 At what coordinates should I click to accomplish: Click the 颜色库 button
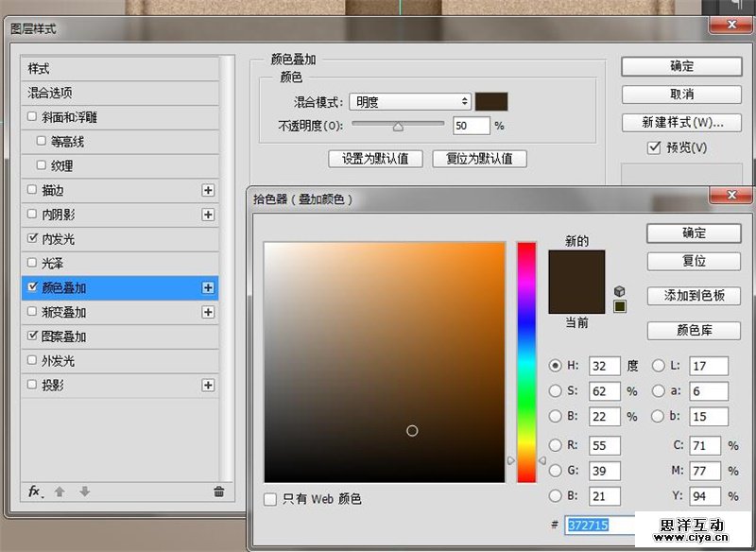coord(696,331)
